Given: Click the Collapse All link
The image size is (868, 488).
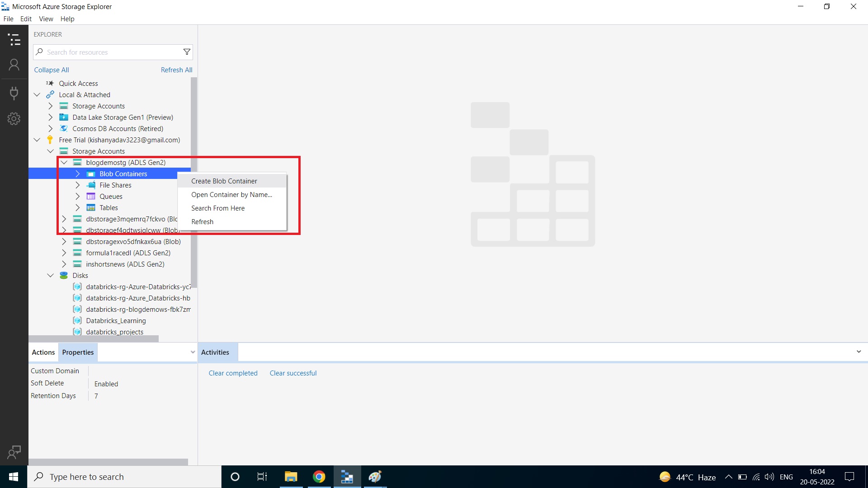Looking at the screenshot, I should pos(52,70).
